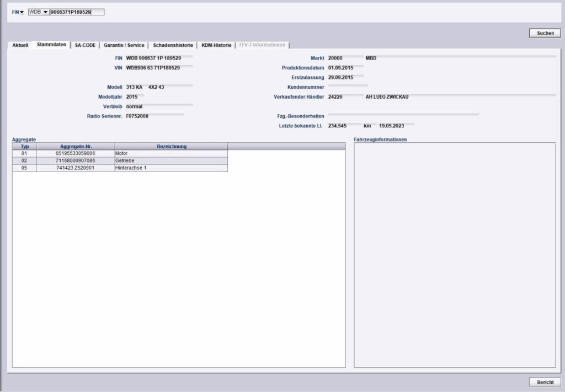The image size is (565, 392).
Task: Select the Motor aggregate row
Action: [x=120, y=153]
